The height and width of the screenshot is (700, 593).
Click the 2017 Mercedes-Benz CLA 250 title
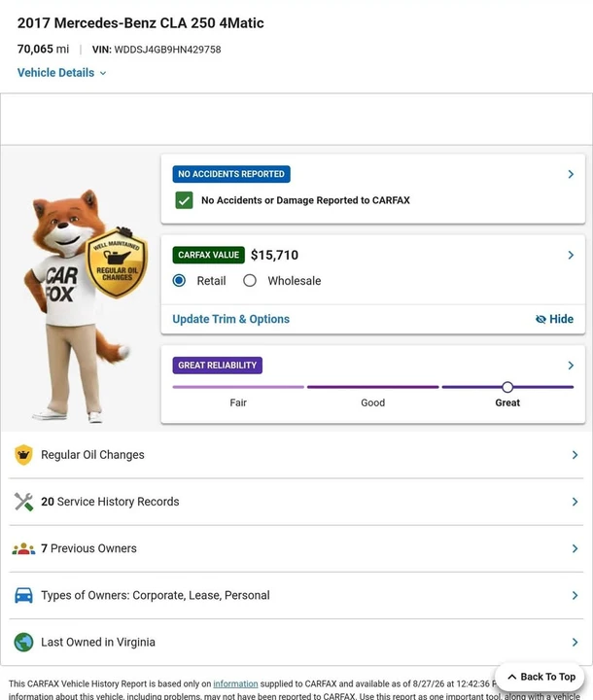(x=140, y=22)
